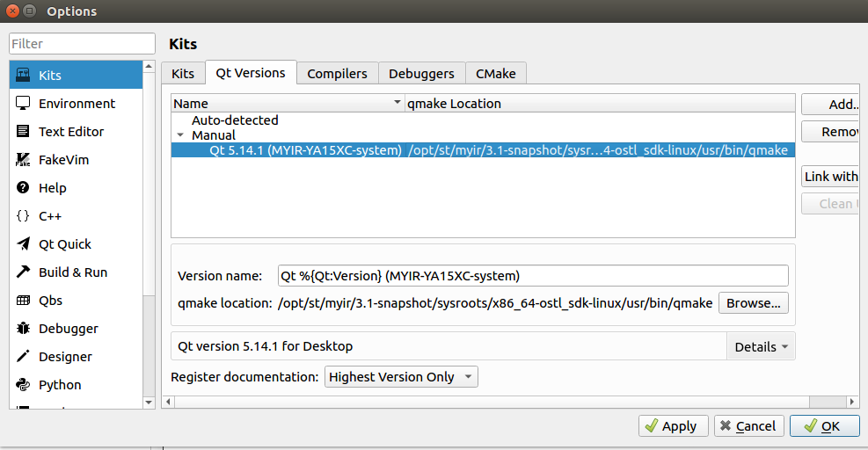Image resolution: width=868 pixels, height=450 pixels.
Task: Open C++ settings braces icon
Action: click(24, 216)
